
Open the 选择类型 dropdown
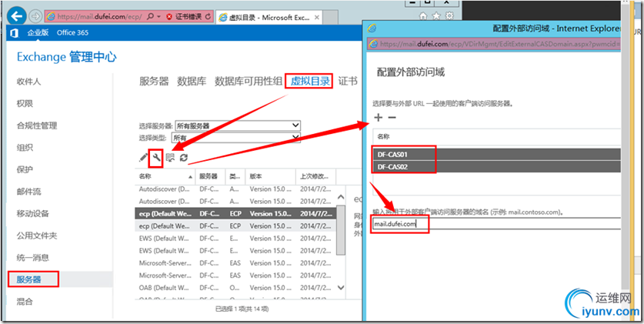238,138
